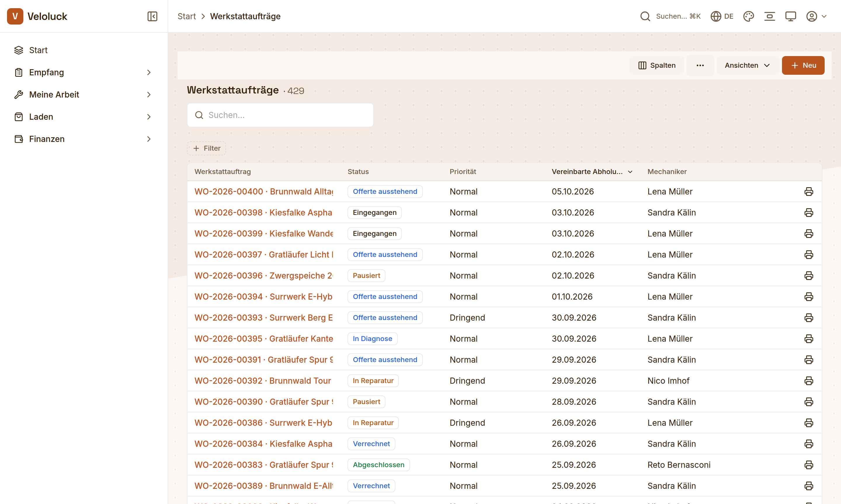This screenshot has width=841, height=504.
Task: Expand the Finanzen section
Action: (84, 139)
